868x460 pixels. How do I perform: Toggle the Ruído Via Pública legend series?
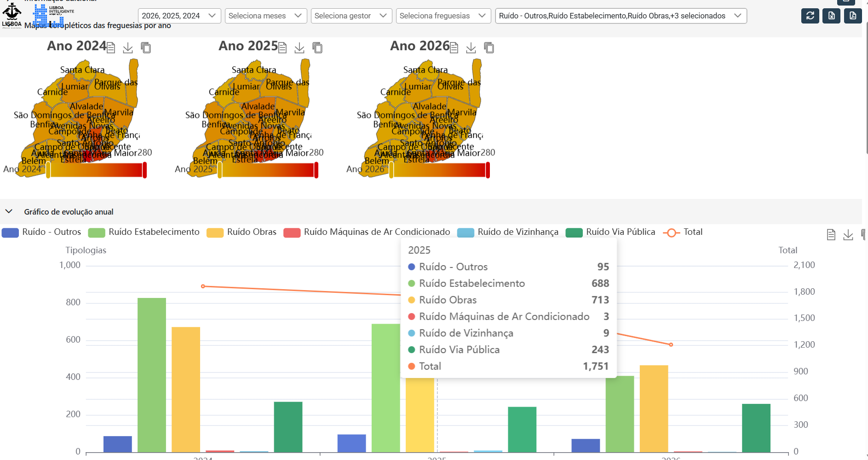[x=610, y=232]
